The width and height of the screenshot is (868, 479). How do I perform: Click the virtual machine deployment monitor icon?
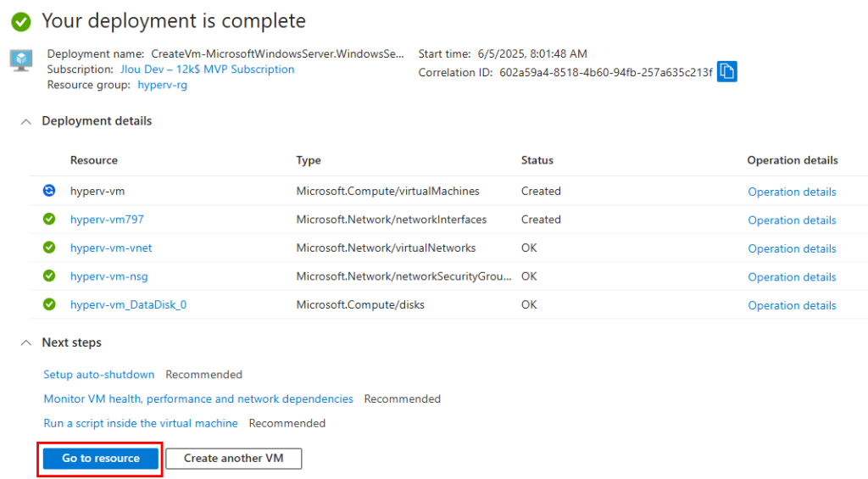(x=21, y=60)
